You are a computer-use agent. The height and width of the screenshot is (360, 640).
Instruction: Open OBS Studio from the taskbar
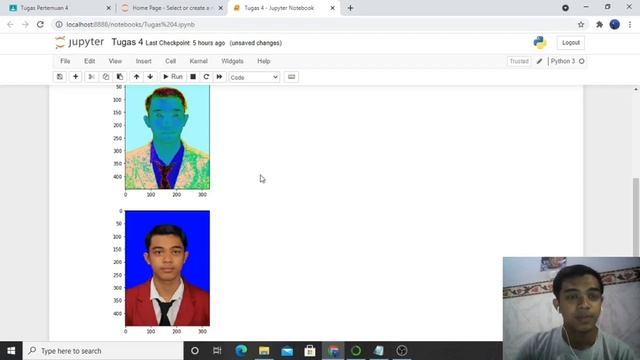point(402,351)
